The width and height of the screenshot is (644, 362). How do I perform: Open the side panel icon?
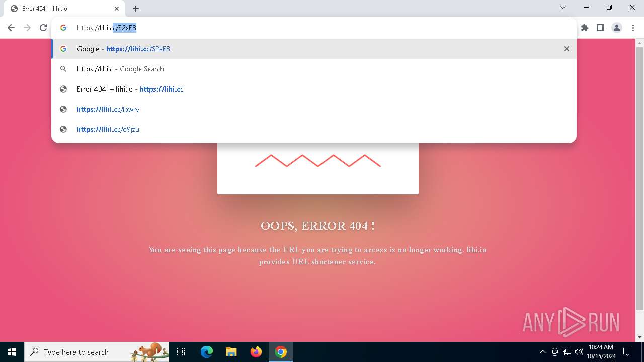[601, 28]
